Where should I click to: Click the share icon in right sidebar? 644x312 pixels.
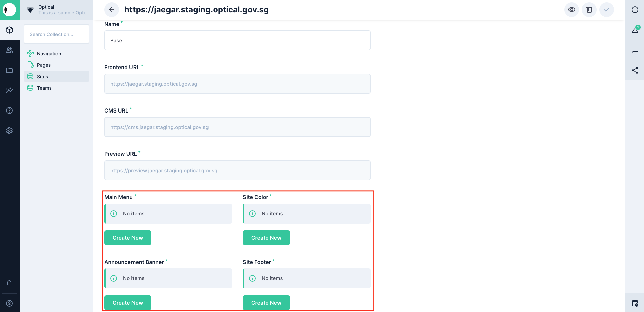tap(635, 70)
